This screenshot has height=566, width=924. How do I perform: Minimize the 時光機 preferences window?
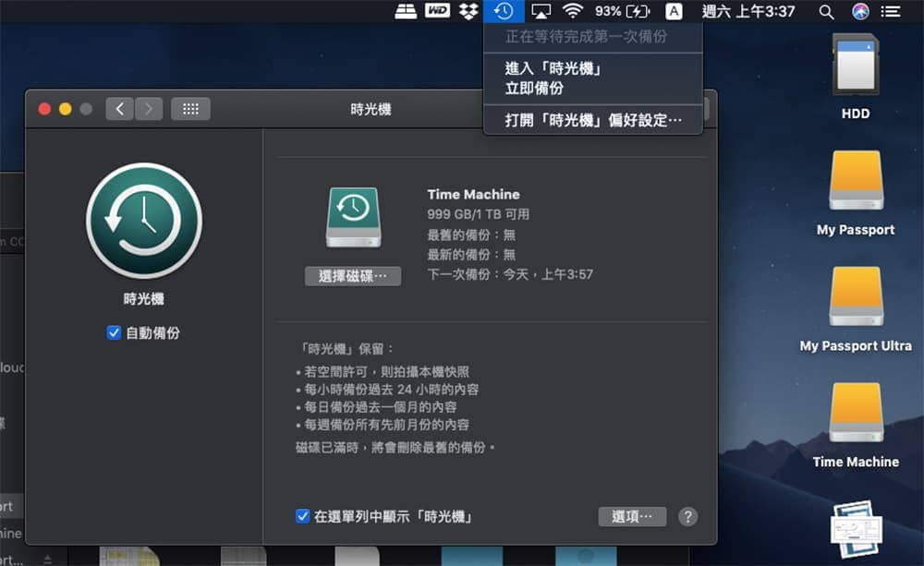point(66,109)
